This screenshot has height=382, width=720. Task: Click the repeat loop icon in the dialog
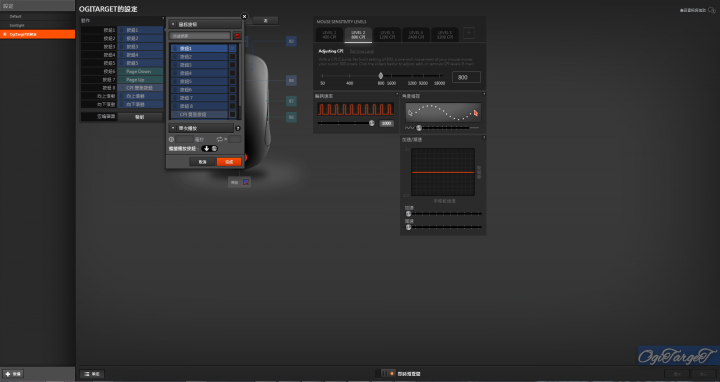click(219, 139)
